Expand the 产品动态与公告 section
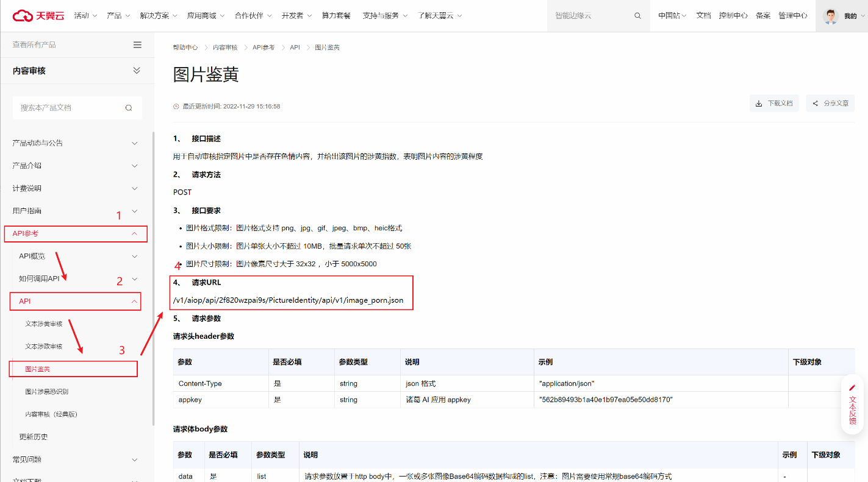This screenshot has height=482, width=868. (x=135, y=143)
